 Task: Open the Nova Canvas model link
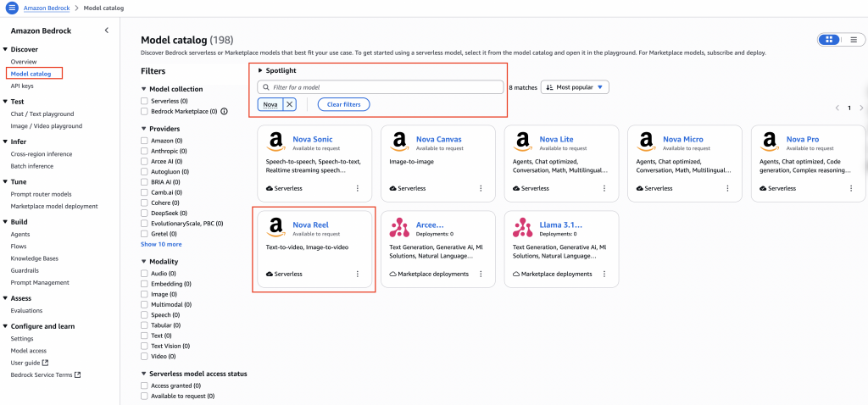439,140
